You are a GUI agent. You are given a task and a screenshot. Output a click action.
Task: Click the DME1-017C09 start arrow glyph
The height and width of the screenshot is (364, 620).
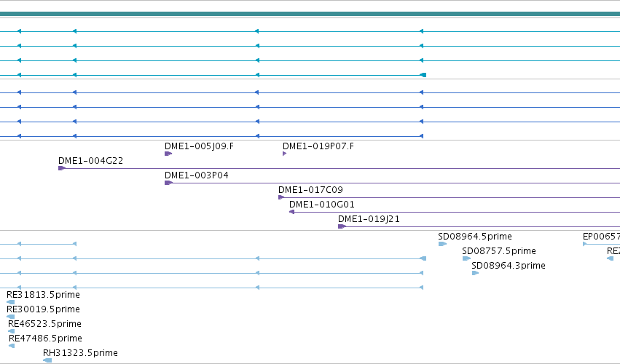pos(281,197)
